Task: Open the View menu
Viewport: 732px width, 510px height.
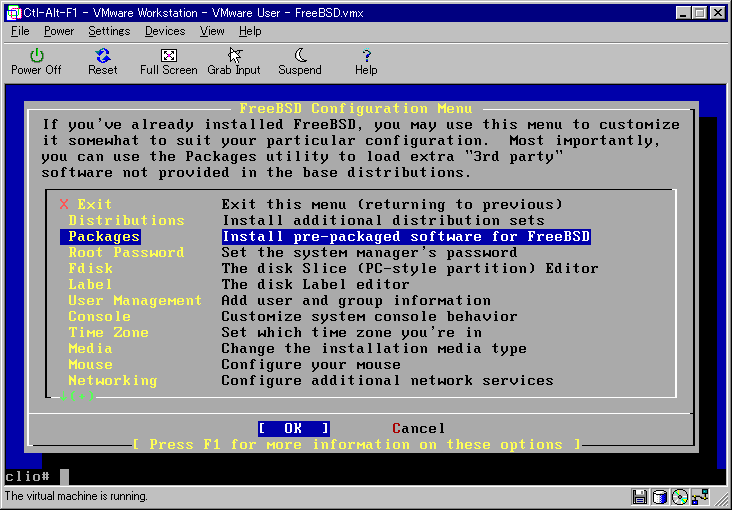Action: [212, 31]
